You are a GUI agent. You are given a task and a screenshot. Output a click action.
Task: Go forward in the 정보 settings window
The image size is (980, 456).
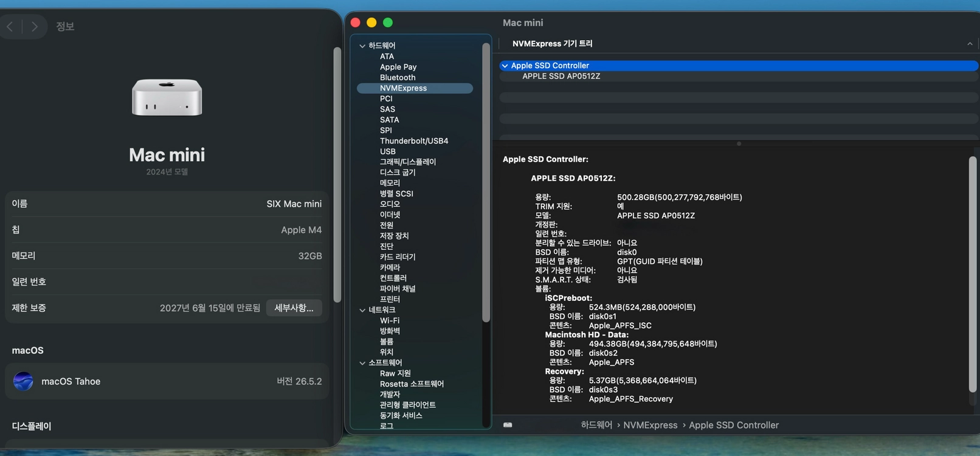tap(35, 27)
